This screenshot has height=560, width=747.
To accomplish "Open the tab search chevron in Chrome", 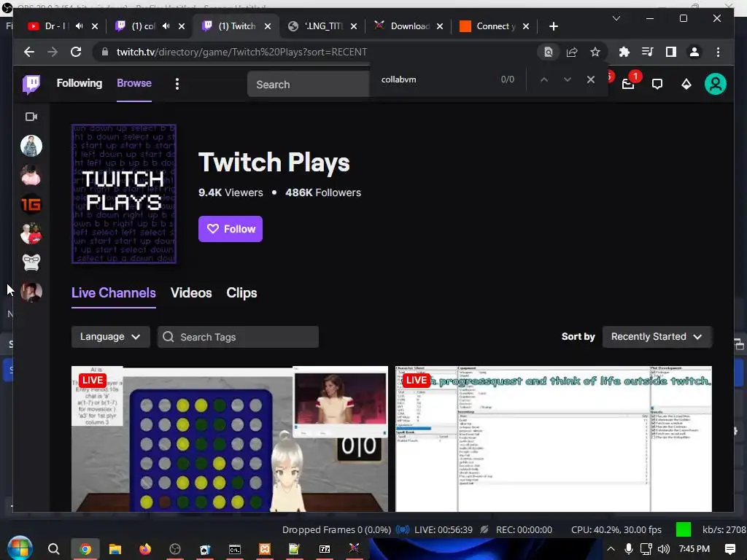I will 616,18.
